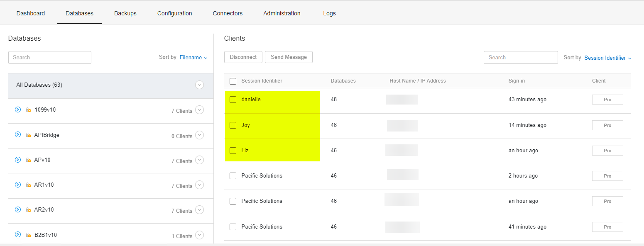The image size is (644, 246).
Task: Open the Session Identifier sort dropdown
Action: pos(608,58)
